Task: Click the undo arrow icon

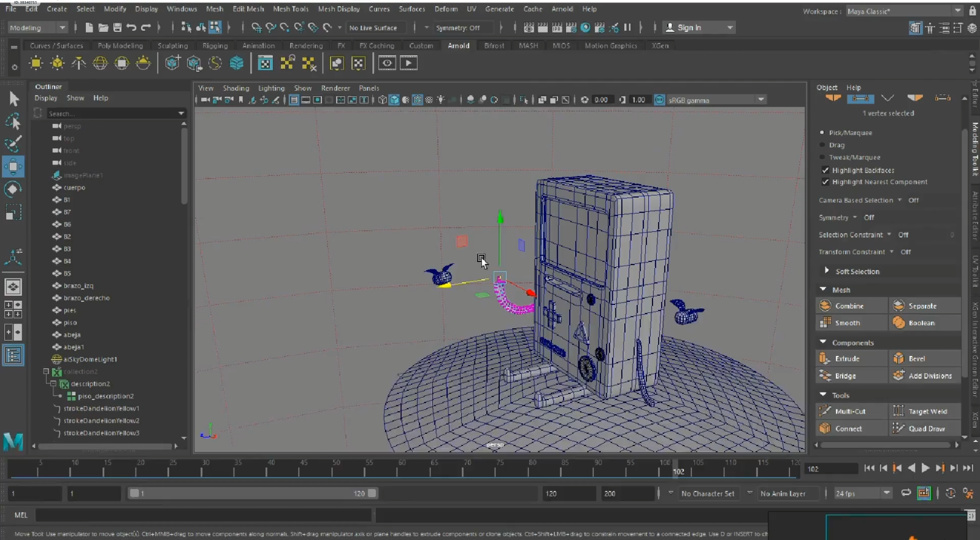Action: (x=131, y=28)
